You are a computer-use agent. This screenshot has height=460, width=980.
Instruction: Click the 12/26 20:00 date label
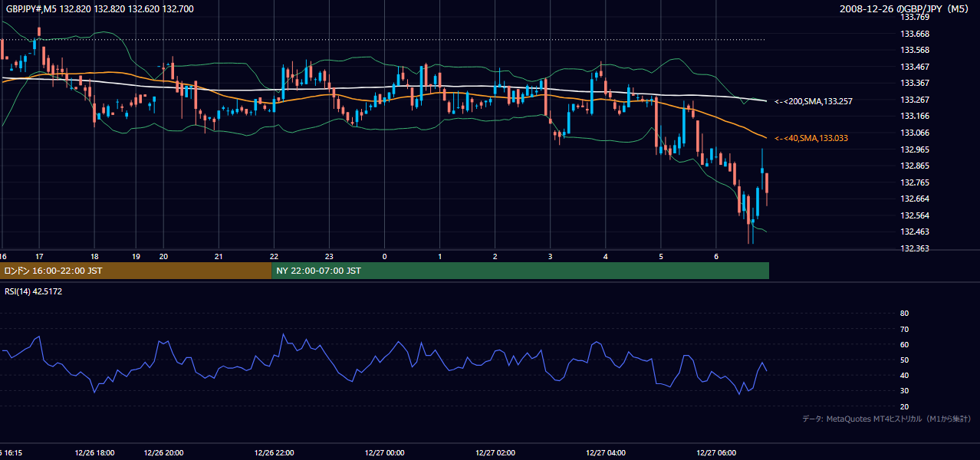(163, 452)
